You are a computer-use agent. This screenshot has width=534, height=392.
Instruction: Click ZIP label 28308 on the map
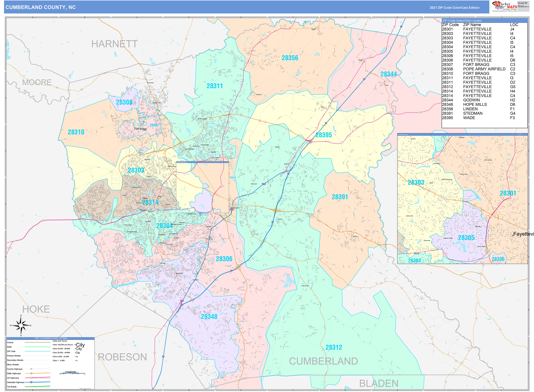(x=124, y=102)
